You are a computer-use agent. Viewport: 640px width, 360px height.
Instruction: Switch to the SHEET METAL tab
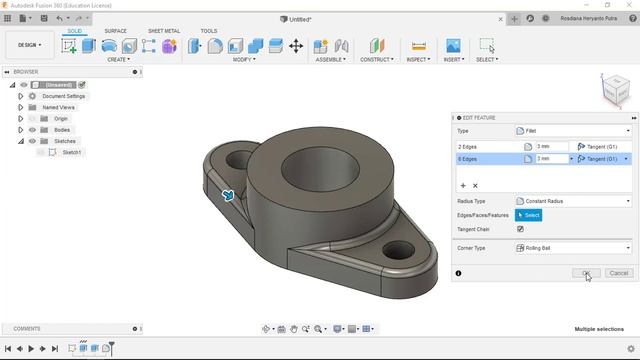164,31
